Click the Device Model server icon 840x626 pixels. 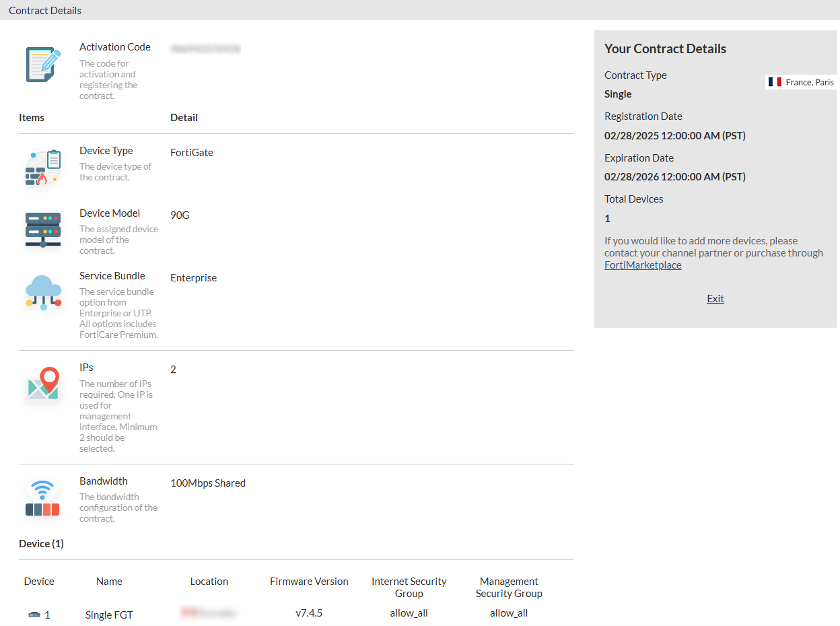click(43, 230)
